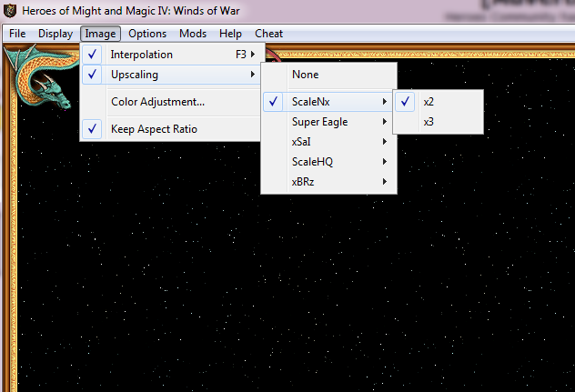This screenshot has height=392, width=575.
Task: Expand the Interpolation submenu arrow
Action: point(253,55)
